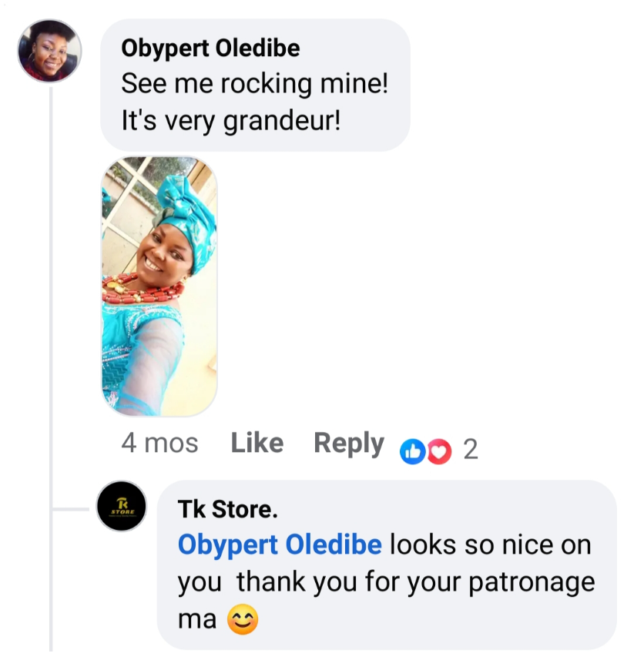The height and width of the screenshot is (670, 644).
Task: Click the "See me rocking mine!" text
Action: pos(254,85)
